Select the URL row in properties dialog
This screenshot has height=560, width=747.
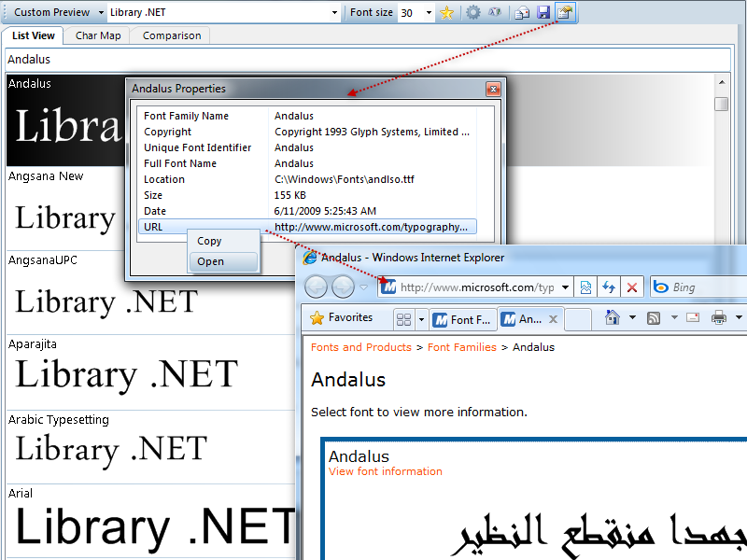click(307, 227)
